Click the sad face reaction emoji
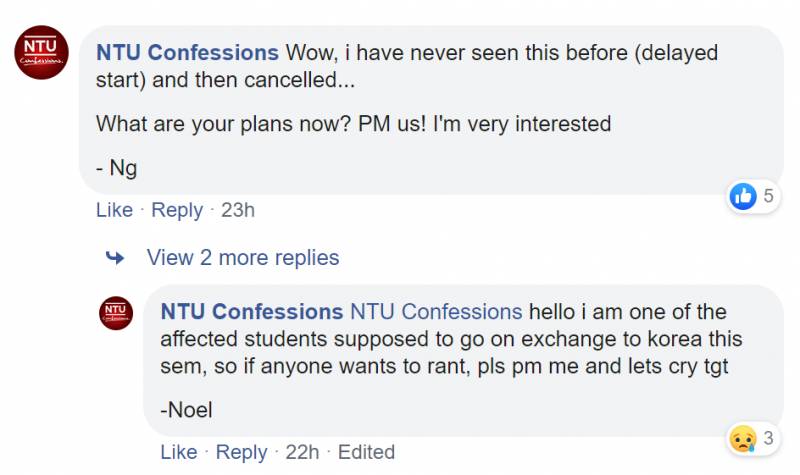Image resolution: width=800 pixels, height=475 pixels. pos(741,437)
